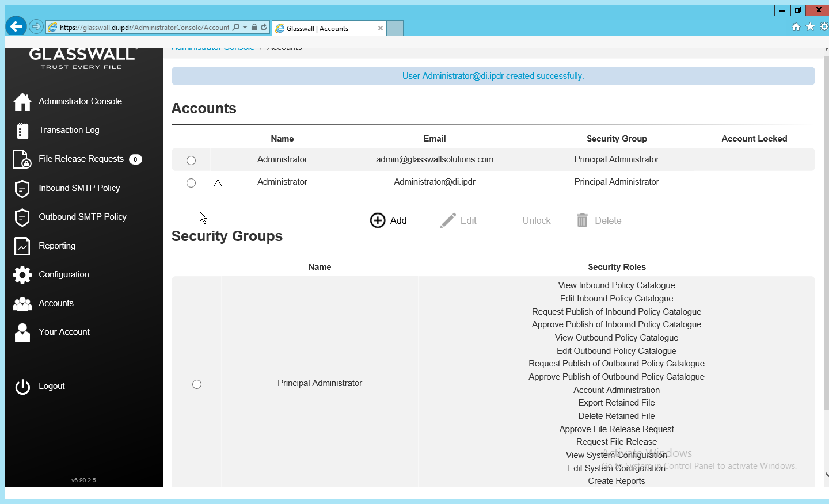
Task: Open Inbound SMTP Policy shield icon
Action: 22,188
